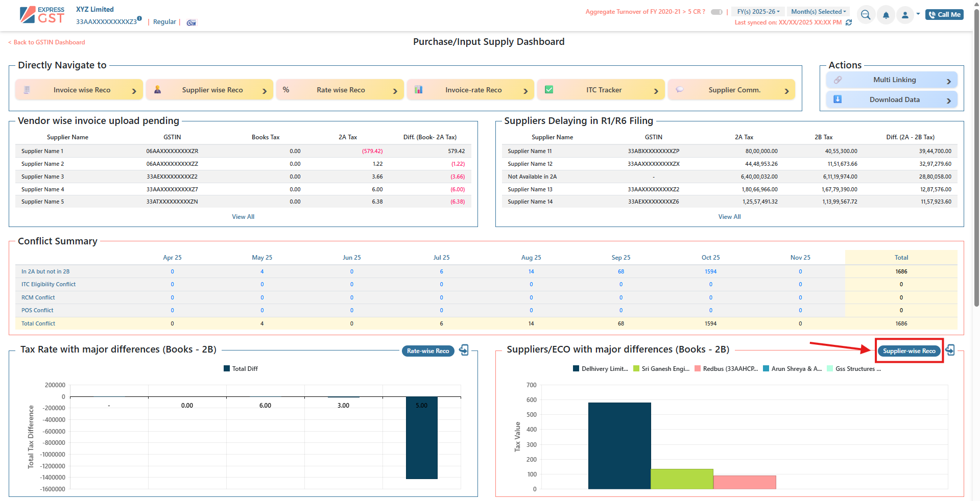The height and width of the screenshot is (501, 980).
Task: Expand the profile menu caret
Action: click(918, 14)
